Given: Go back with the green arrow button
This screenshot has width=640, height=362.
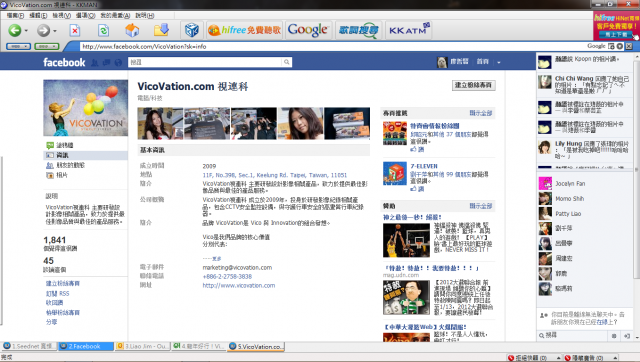Looking at the screenshot, I should click(15, 30).
